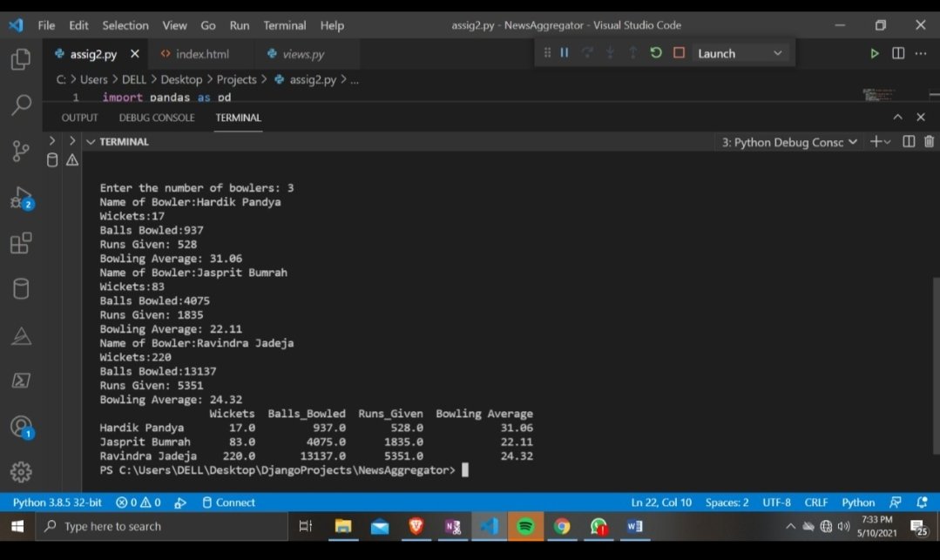Image resolution: width=940 pixels, height=560 pixels.
Task: Click the Desktop breadcrumb segment
Action: [x=181, y=79]
